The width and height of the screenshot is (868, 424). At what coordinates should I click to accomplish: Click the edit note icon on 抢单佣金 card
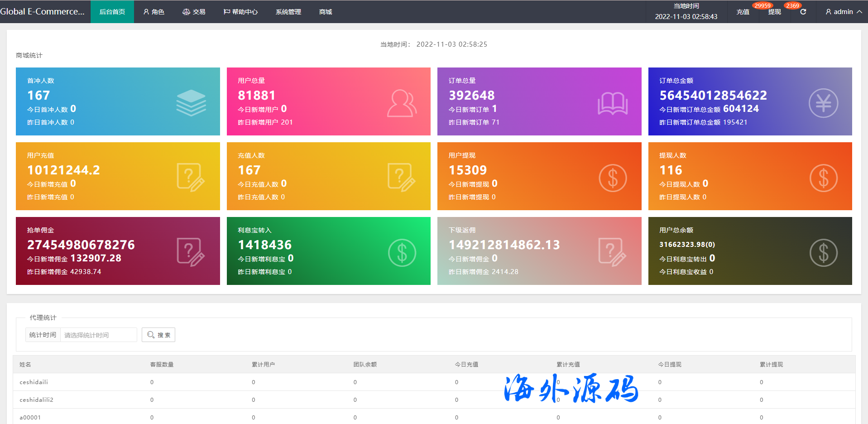(191, 252)
